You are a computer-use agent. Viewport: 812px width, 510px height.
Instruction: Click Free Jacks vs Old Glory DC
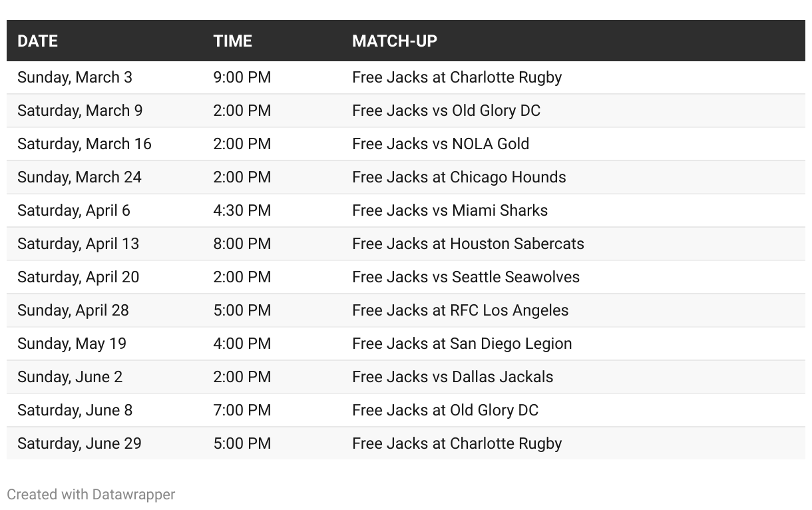[446, 111]
